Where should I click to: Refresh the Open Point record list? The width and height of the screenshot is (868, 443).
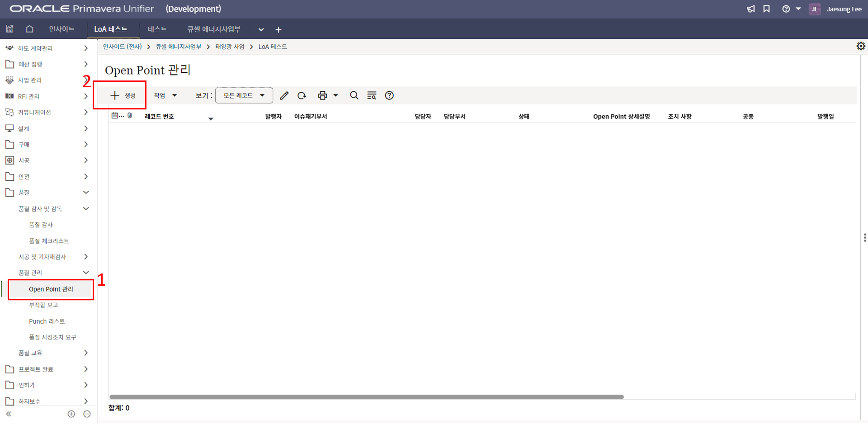(302, 95)
